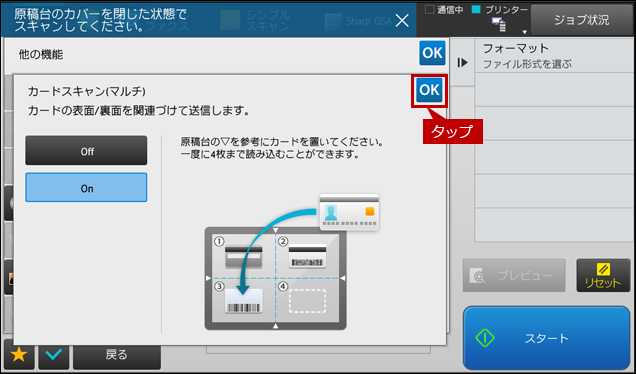The image size is (636, 374).
Task: Select the On option for card scan
Action: [86, 187]
